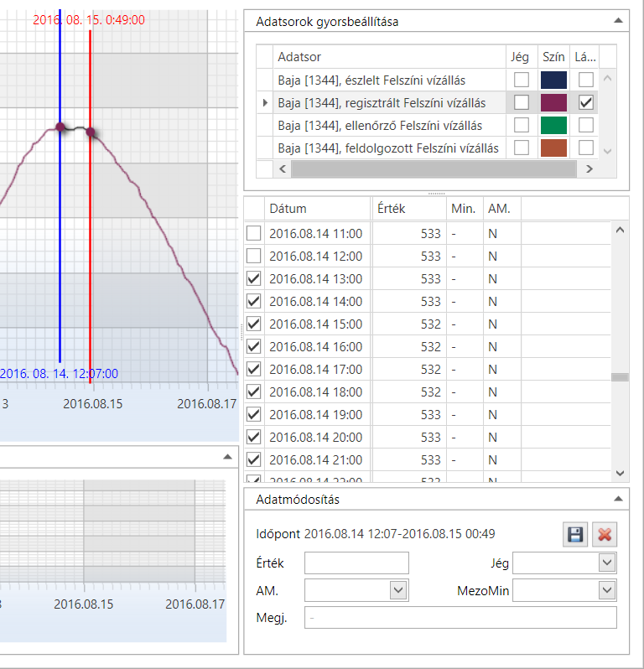Save the data modification with the floppy disk icon

pyautogui.click(x=575, y=535)
